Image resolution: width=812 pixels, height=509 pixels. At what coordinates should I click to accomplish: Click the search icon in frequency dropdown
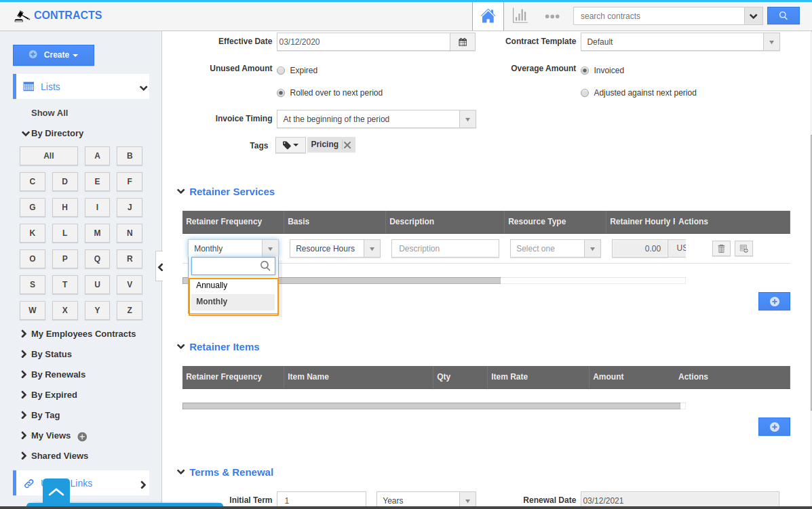coord(265,266)
